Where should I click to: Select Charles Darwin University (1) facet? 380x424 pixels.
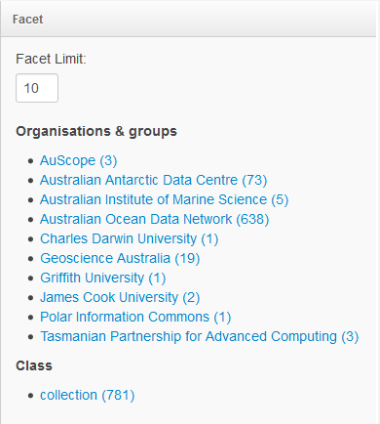point(129,239)
